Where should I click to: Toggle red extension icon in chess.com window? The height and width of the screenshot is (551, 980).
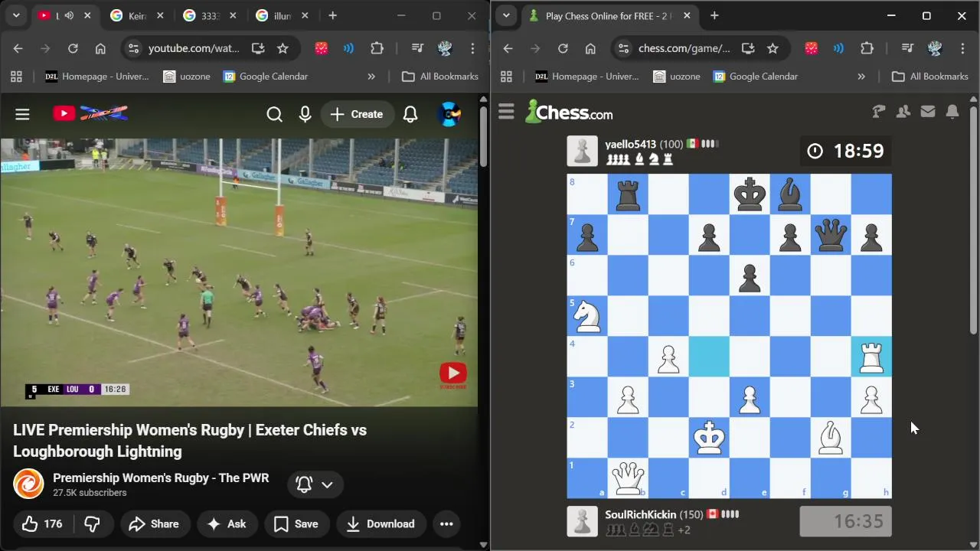[x=812, y=48]
